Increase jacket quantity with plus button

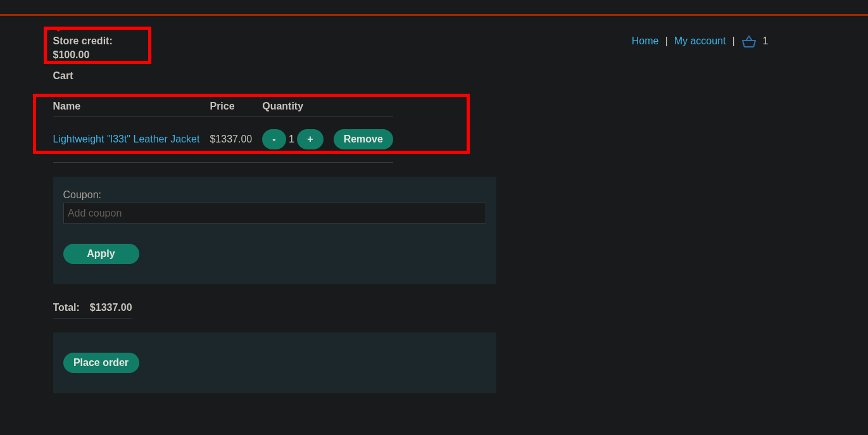point(310,139)
